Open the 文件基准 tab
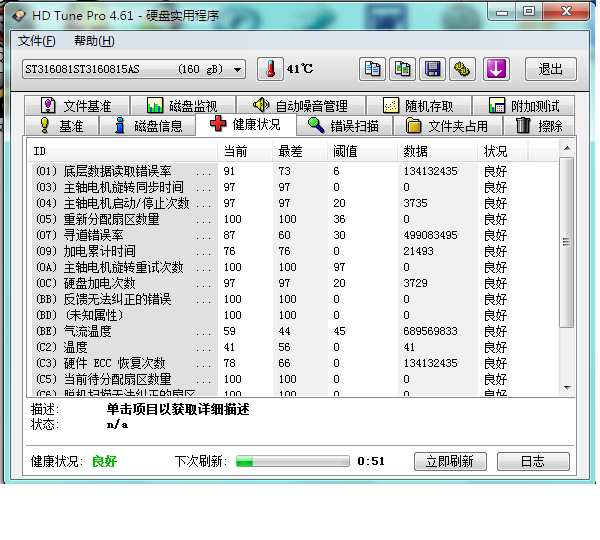This screenshot has width=600, height=540. tap(77, 106)
